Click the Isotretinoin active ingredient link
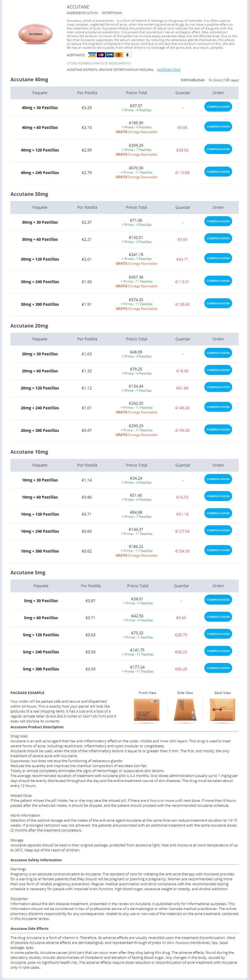Viewport: 250px width, 980px height. (x=112, y=13)
